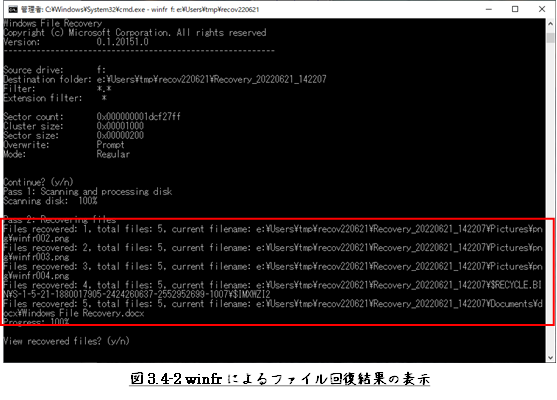Click the Destination folder path line

point(165,79)
